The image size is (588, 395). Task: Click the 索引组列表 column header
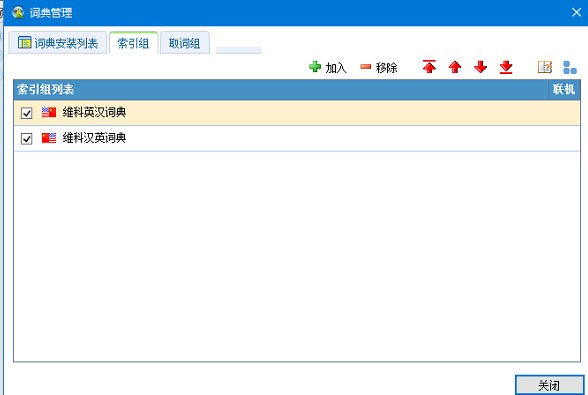(280, 89)
